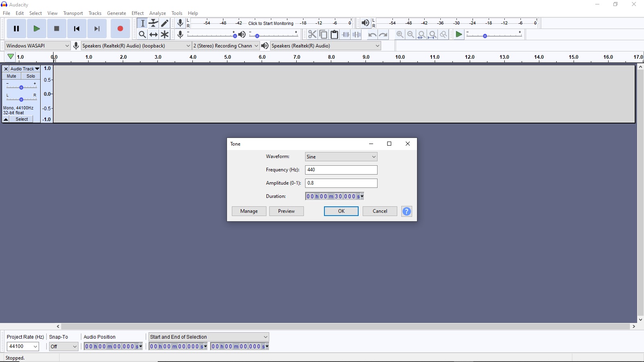Select the Envelope tool
Screen dimensions: 644x362
tap(153, 23)
